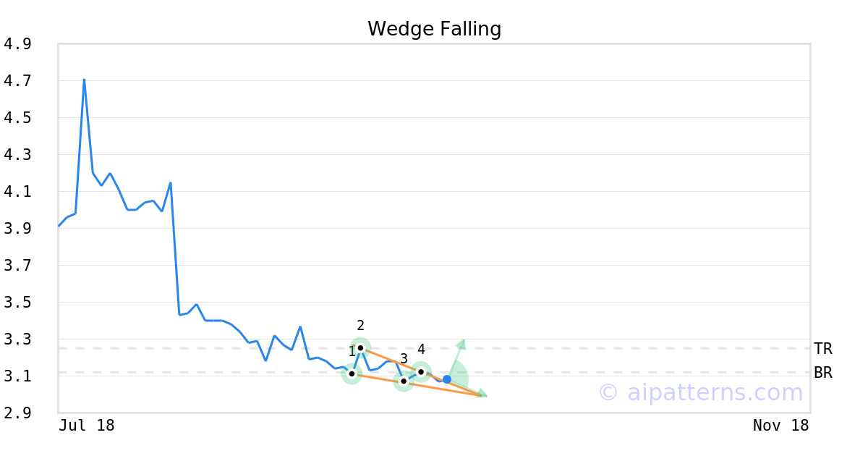The height and width of the screenshot is (456, 868).
Task: Select pivot point marker 2 circle
Action: point(360,347)
